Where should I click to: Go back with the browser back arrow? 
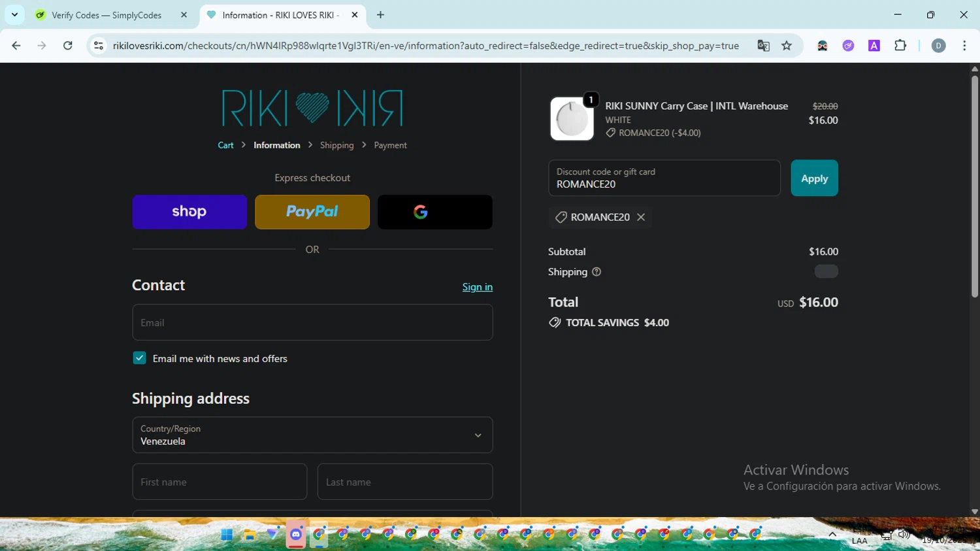16,46
